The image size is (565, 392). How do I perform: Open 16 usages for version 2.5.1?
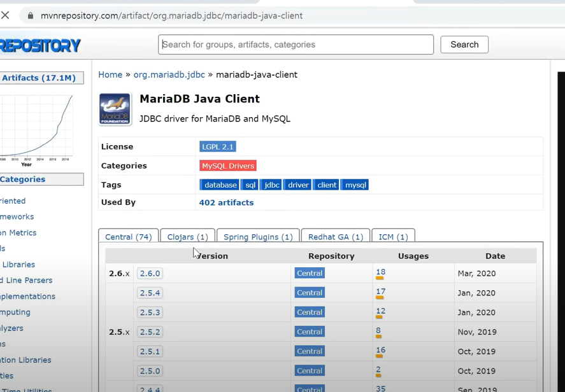[x=380, y=350]
